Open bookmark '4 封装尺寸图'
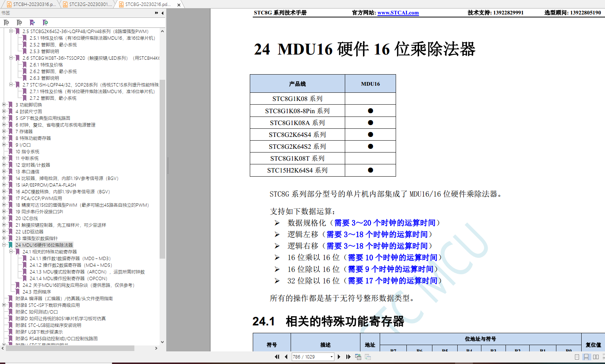 [29, 111]
